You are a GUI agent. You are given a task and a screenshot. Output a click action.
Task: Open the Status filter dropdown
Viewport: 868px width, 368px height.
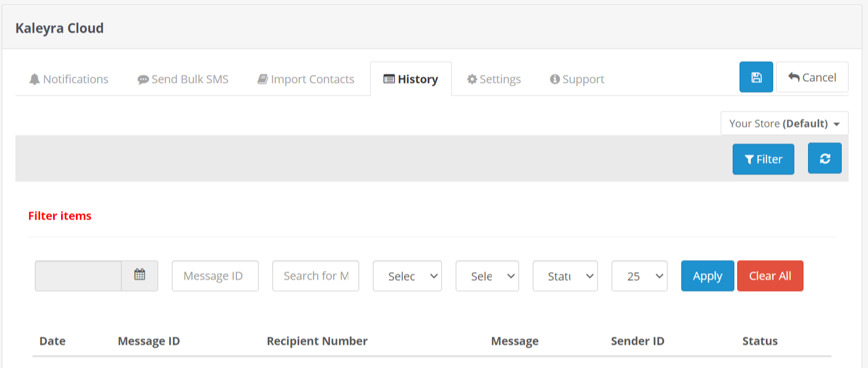565,276
